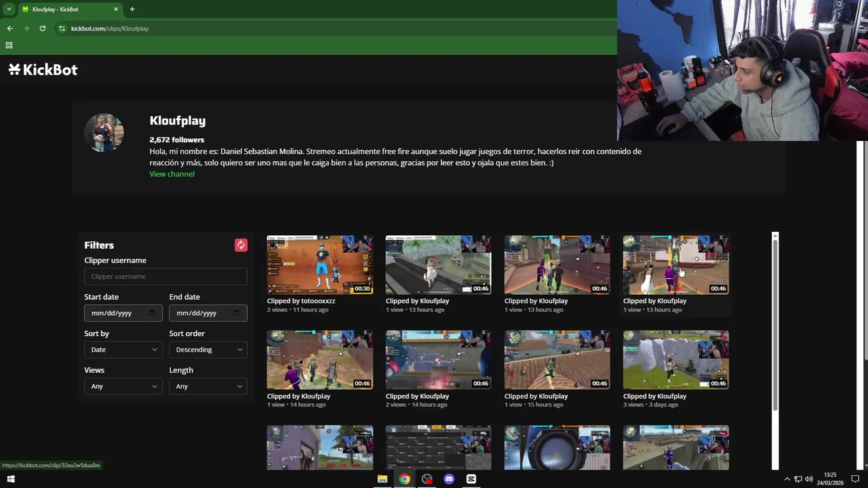Open the tab search chevron
Screen dimensions: 868x488
point(9,9)
